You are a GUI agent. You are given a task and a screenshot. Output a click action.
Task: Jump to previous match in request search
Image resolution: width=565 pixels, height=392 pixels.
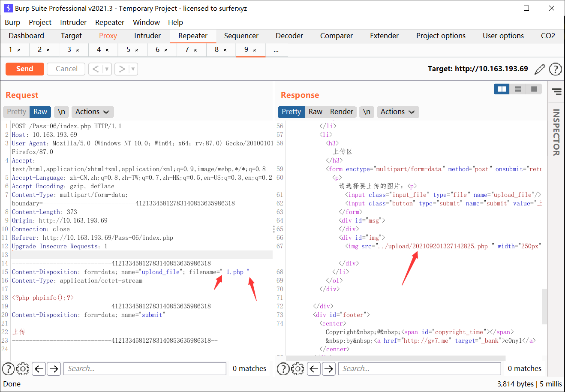pos(39,368)
